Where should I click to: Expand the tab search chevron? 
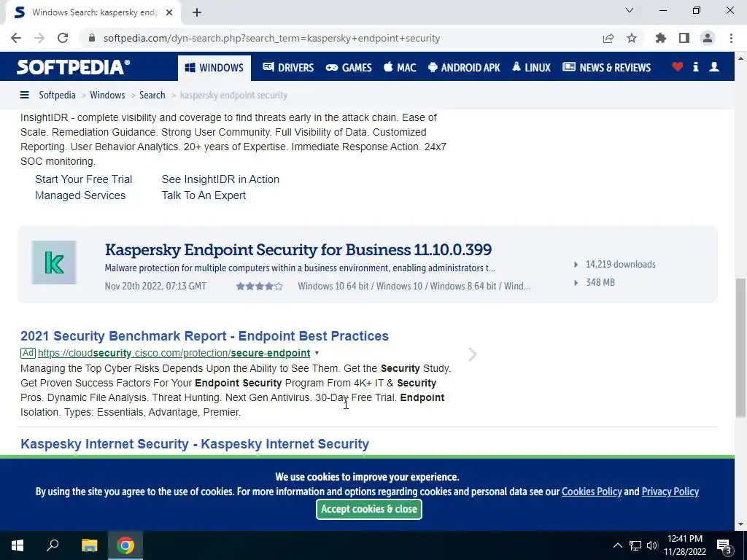click(x=630, y=10)
